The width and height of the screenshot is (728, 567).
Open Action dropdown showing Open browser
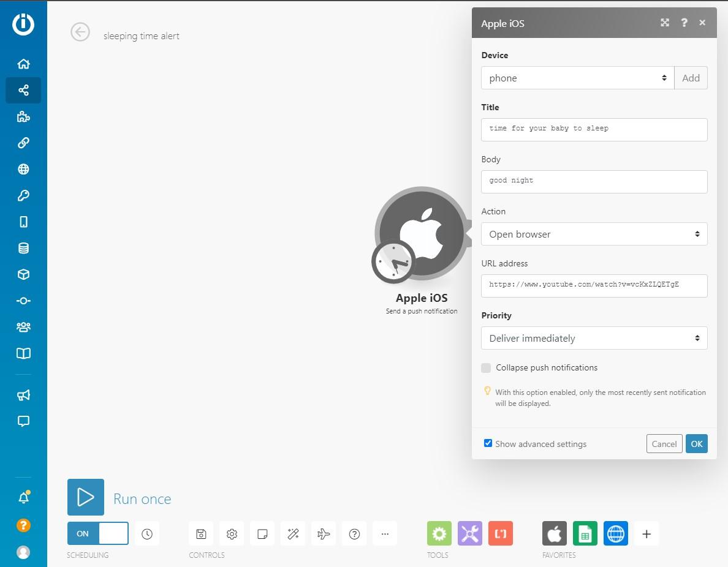click(x=594, y=234)
